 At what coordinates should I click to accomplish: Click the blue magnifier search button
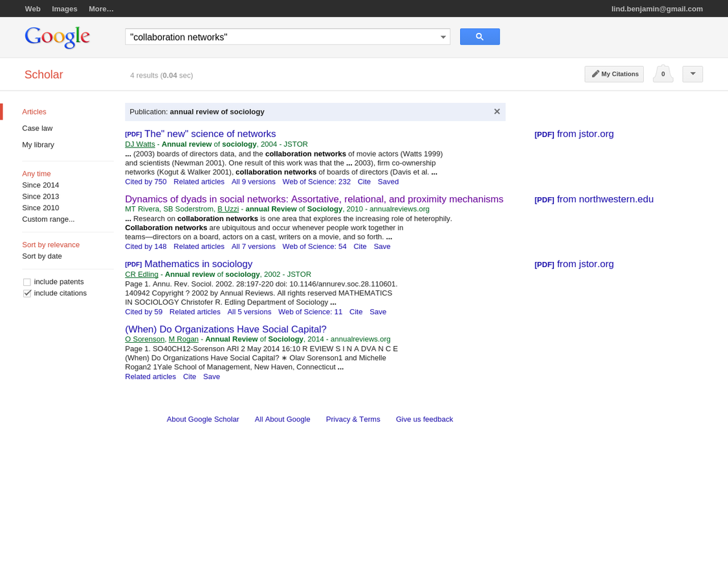(480, 37)
